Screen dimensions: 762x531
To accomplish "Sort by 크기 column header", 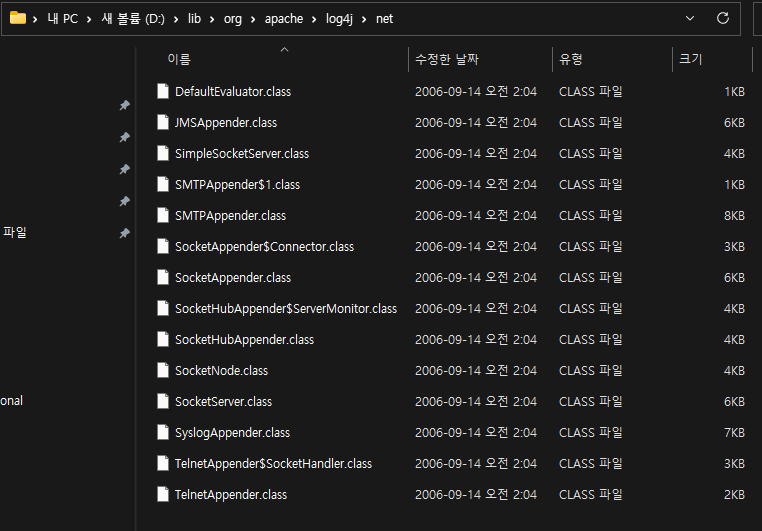I will (x=691, y=59).
